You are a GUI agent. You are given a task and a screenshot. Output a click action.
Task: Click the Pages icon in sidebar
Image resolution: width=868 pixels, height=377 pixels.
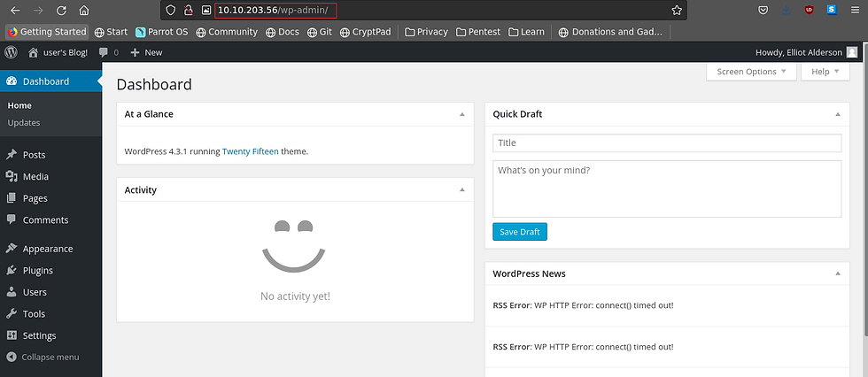[x=11, y=198]
